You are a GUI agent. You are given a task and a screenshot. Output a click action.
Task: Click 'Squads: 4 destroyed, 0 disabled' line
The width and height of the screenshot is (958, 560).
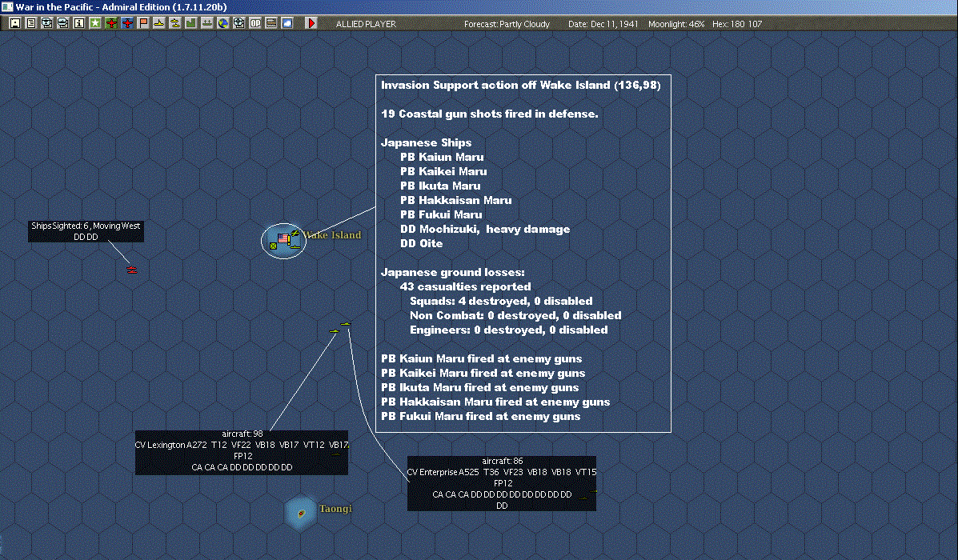pyautogui.click(x=501, y=301)
